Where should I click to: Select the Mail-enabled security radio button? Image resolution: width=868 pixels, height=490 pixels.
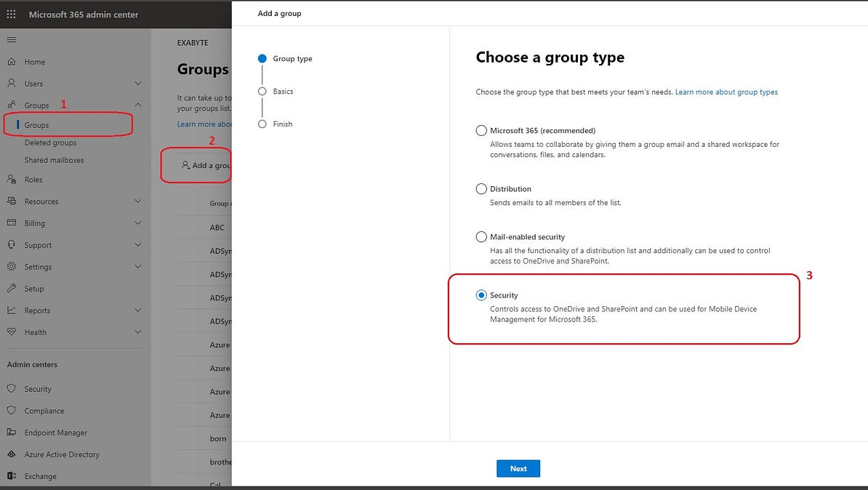coord(481,237)
